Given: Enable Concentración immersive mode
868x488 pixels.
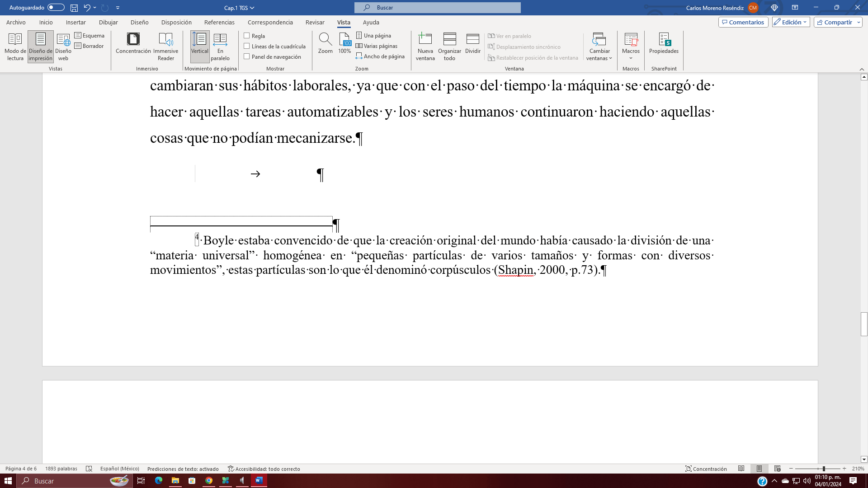Looking at the screenshot, I should pyautogui.click(x=133, y=43).
